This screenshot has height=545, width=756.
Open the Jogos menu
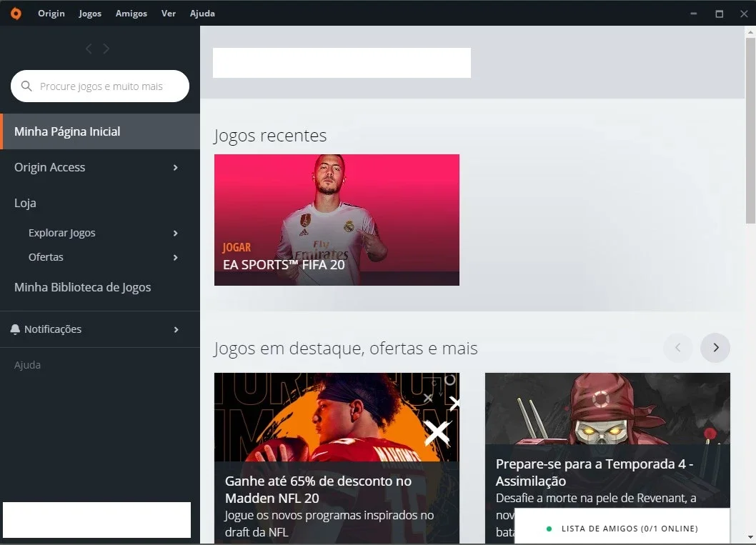[90, 14]
